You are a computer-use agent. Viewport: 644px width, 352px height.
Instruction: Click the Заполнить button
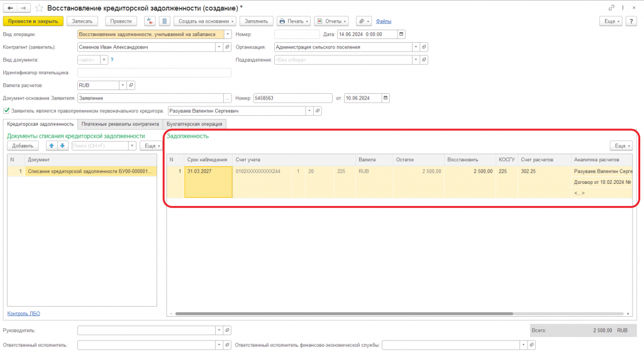tap(257, 21)
